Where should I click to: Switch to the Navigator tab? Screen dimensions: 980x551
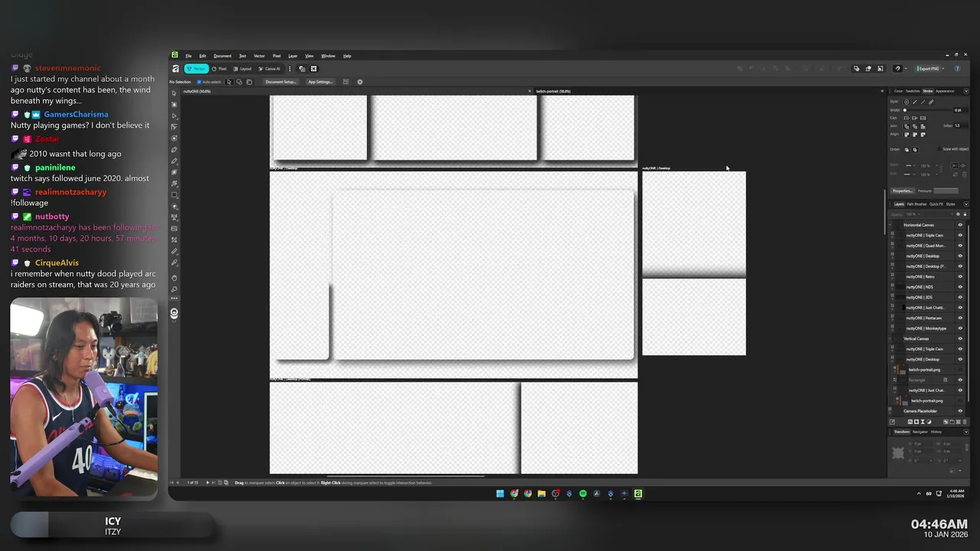tap(920, 432)
